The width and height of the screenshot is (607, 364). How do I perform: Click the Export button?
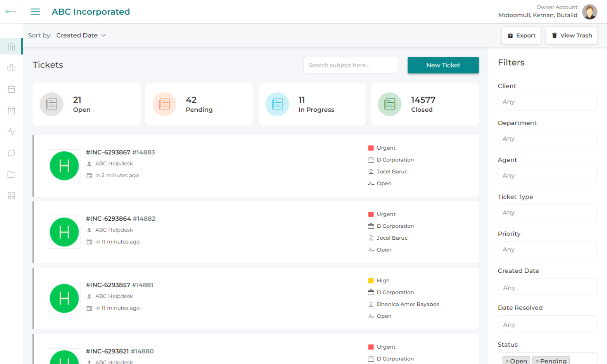pyautogui.click(x=521, y=36)
